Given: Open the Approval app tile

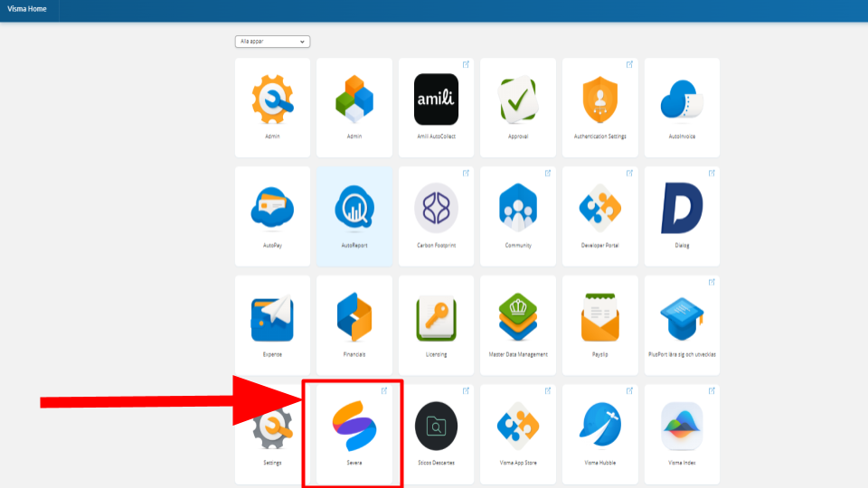Looking at the screenshot, I should point(518,108).
